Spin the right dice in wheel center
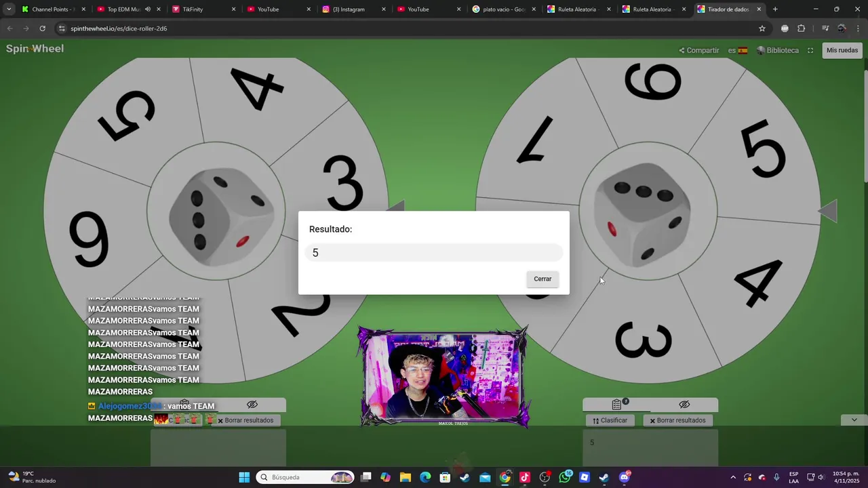The width and height of the screenshot is (868, 488). [648, 211]
